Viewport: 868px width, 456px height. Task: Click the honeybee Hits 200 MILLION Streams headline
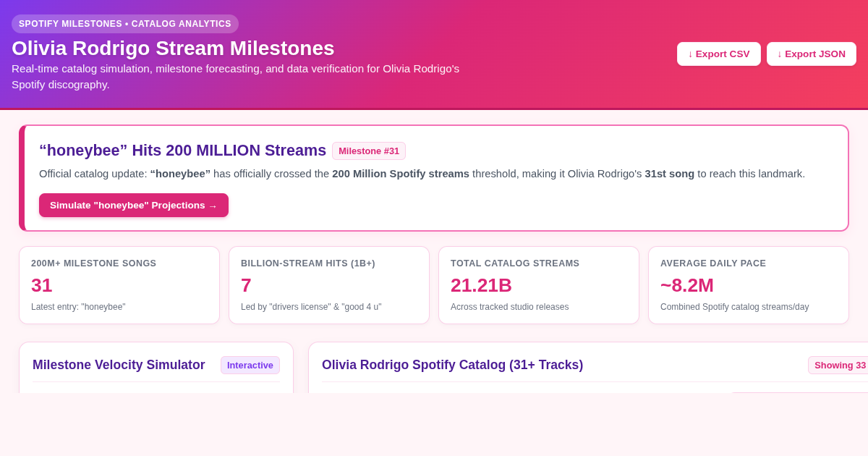click(x=183, y=151)
